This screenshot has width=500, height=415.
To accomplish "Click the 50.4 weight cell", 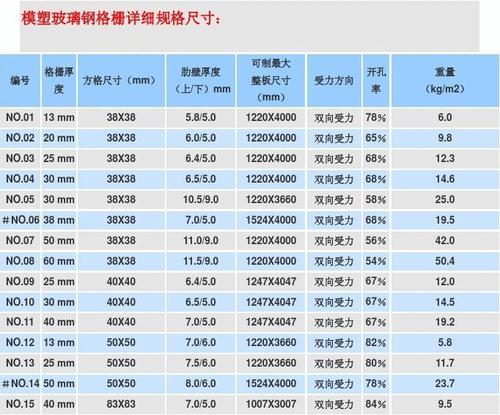I will tap(445, 261).
